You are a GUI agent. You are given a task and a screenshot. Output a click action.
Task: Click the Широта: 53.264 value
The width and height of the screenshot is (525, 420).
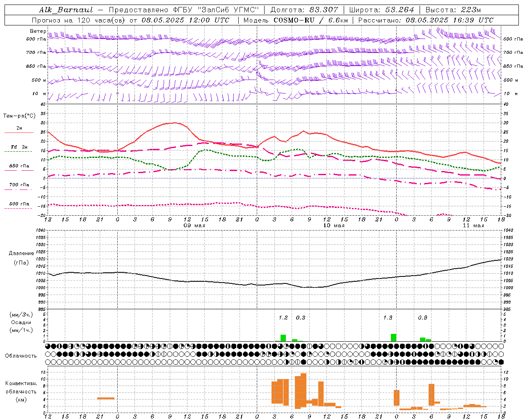[x=381, y=10]
